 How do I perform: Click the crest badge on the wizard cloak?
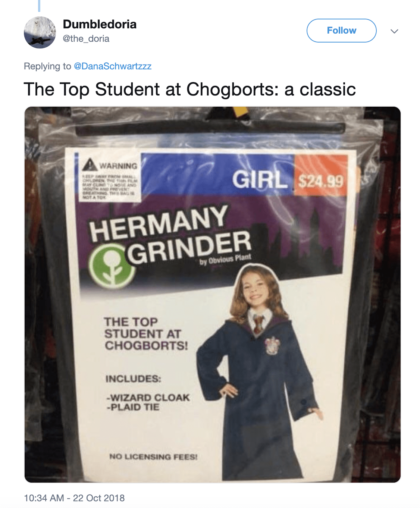coord(272,345)
